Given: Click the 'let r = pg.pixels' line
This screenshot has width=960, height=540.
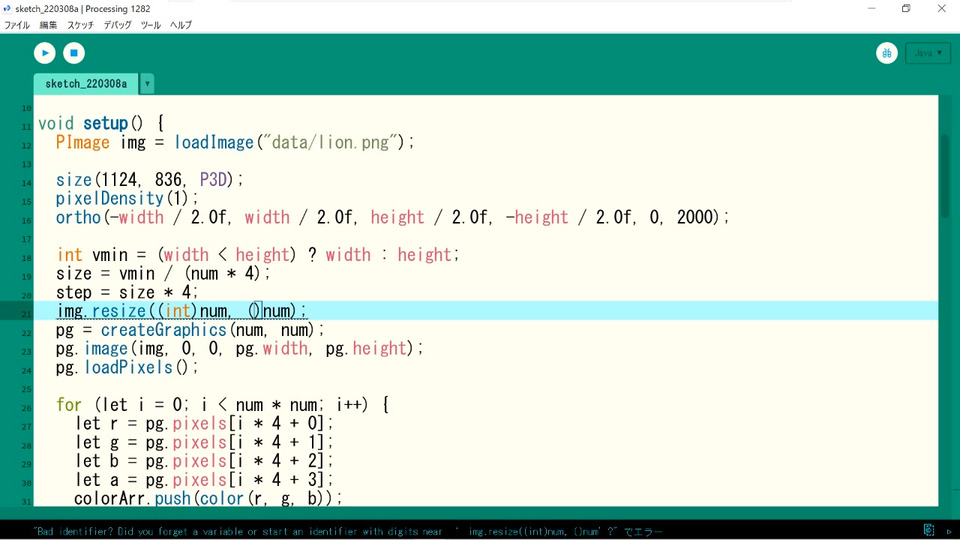Looking at the screenshot, I should (204, 424).
